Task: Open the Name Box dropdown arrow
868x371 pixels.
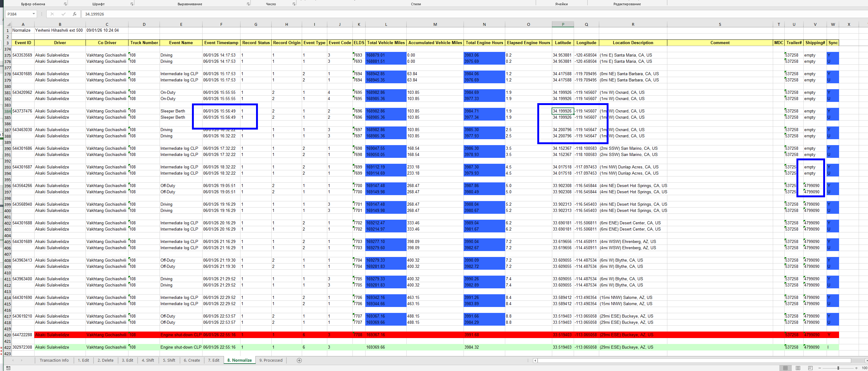Action: (34, 14)
